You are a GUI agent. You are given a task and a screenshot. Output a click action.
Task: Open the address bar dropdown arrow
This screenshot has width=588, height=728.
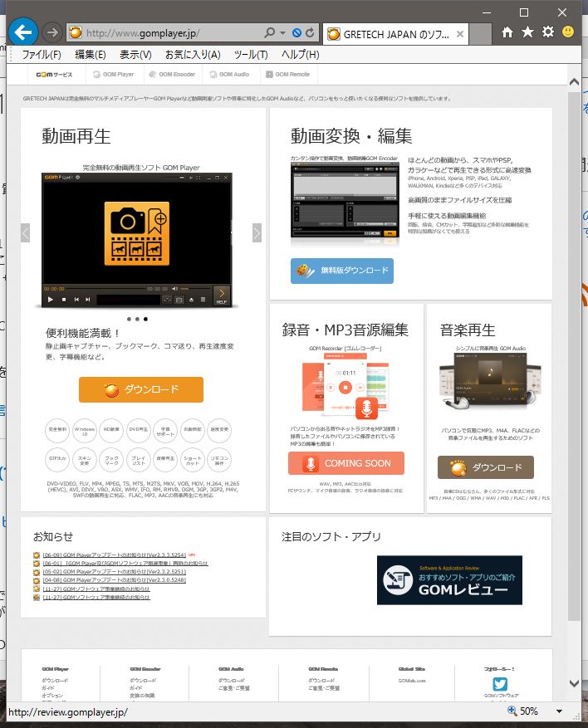282,33
